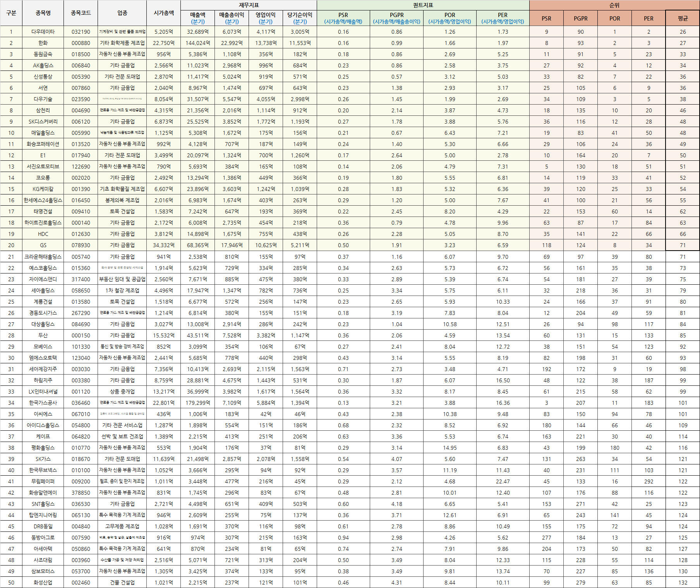Click the 구분 column header
The width and height of the screenshot is (700, 588).
tap(11, 13)
